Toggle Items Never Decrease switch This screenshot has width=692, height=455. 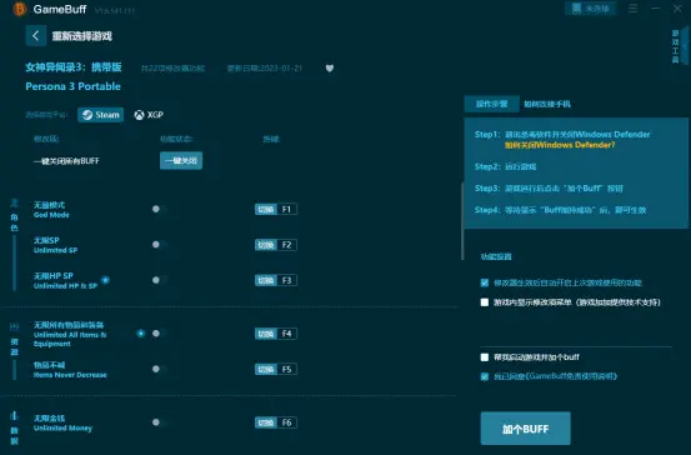tap(155, 369)
